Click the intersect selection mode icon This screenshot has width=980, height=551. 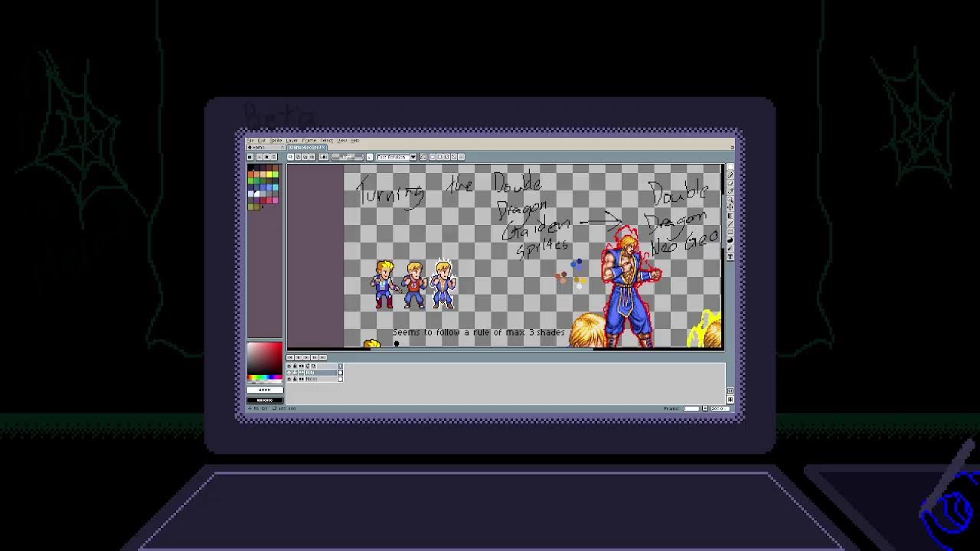coord(312,157)
